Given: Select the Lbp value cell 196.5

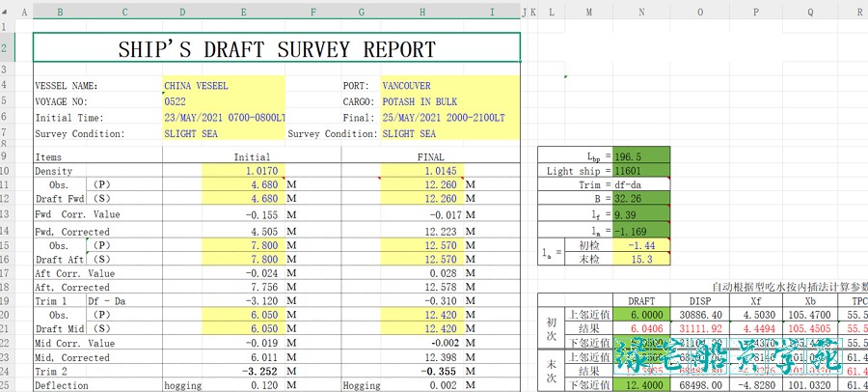Looking at the screenshot, I should [x=641, y=156].
